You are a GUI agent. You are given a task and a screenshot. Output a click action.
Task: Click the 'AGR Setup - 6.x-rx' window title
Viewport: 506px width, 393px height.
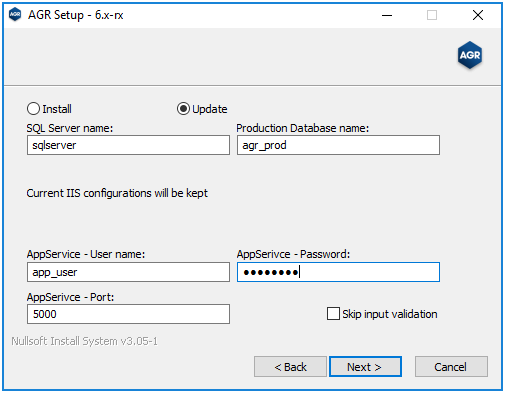point(76,15)
